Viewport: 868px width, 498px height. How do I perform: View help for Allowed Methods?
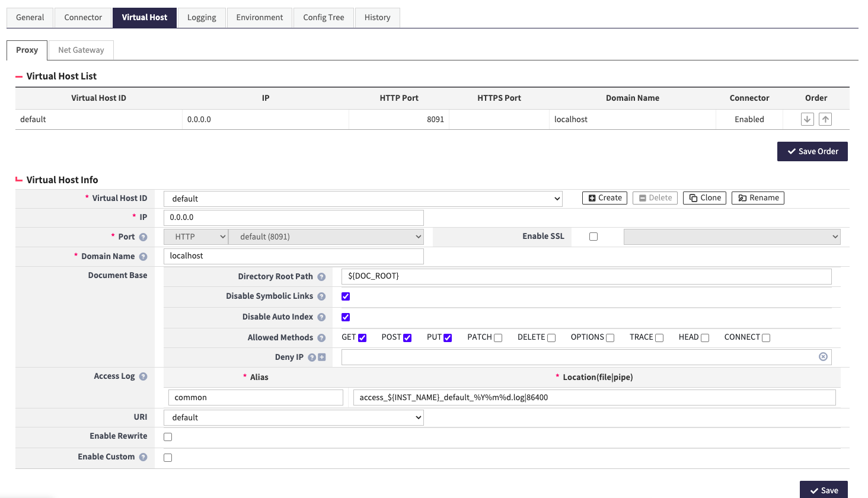321,337
